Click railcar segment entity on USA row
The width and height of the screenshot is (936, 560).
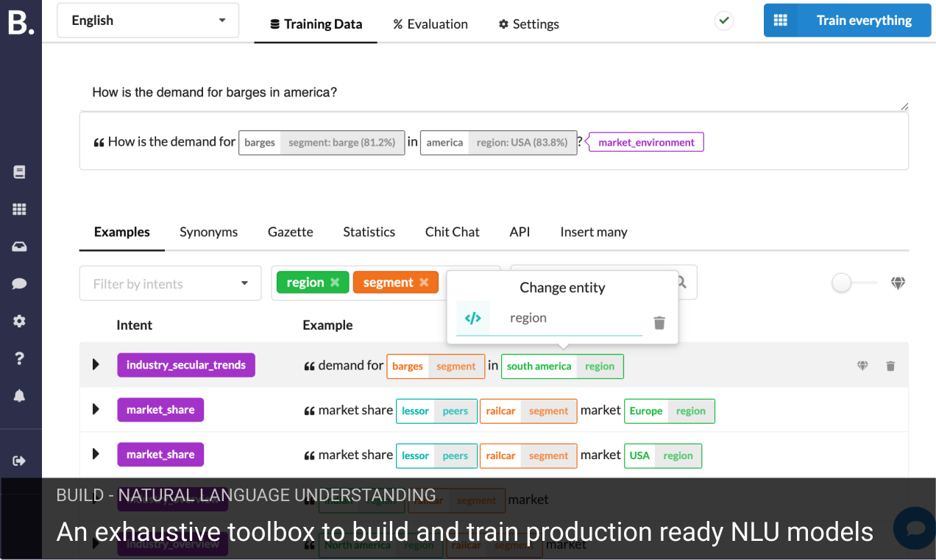[x=528, y=456]
